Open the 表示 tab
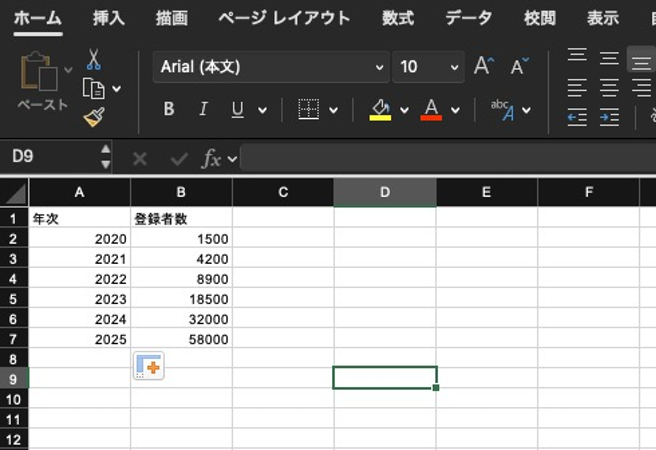Screen dimensions: 656x450 click(x=603, y=18)
